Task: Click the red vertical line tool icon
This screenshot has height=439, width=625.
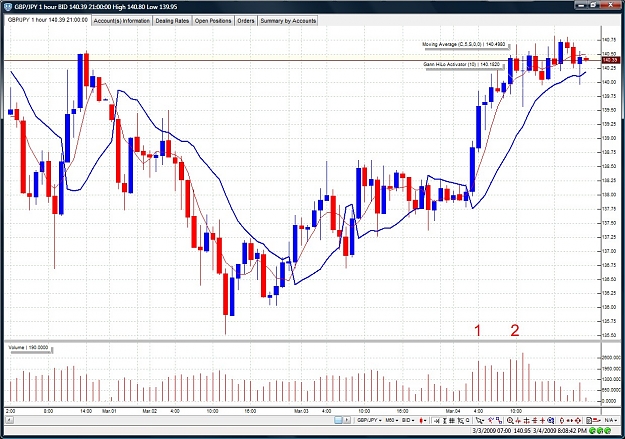Action: [526, 420]
